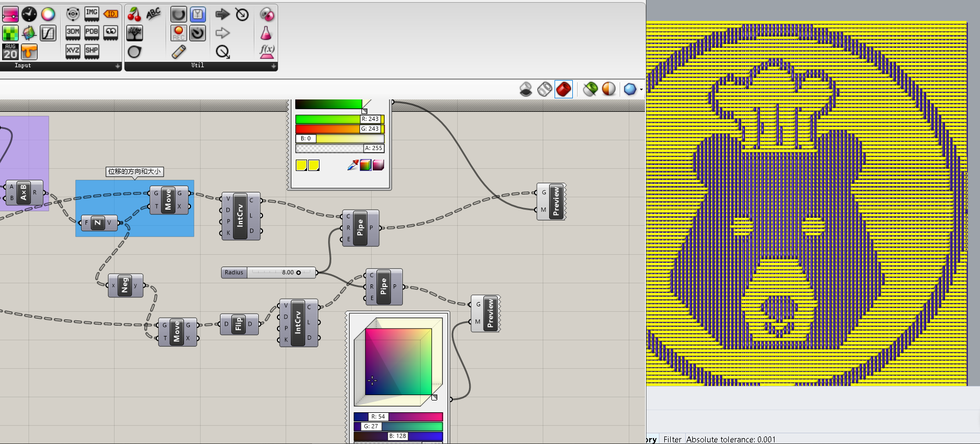Select the Flip component

click(239, 324)
